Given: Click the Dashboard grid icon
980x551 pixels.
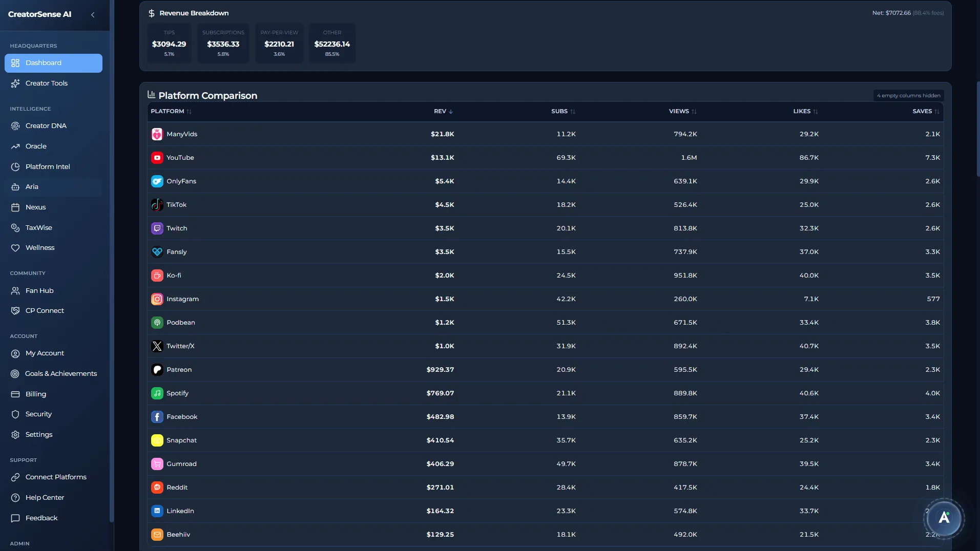Looking at the screenshot, I should pyautogui.click(x=16, y=63).
